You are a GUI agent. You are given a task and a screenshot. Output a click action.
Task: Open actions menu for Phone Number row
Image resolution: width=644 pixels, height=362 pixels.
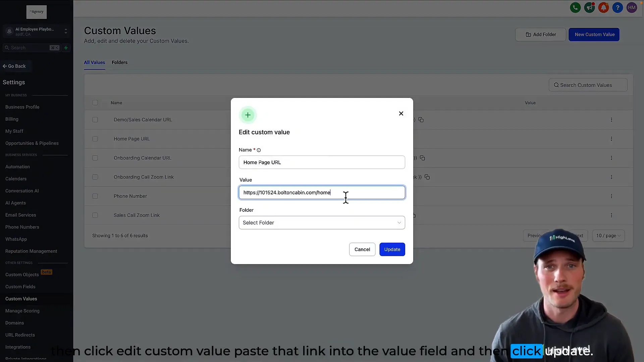pyautogui.click(x=611, y=196)
